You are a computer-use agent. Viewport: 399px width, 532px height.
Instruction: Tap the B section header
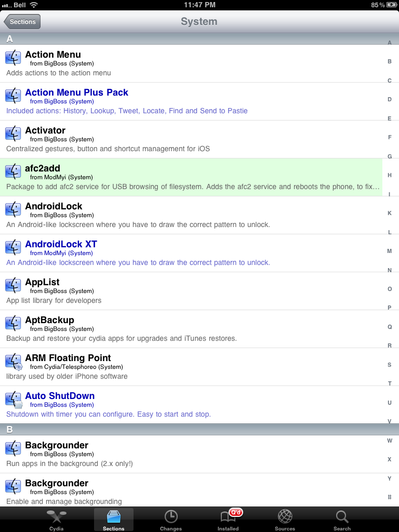(x=199, y=430)
